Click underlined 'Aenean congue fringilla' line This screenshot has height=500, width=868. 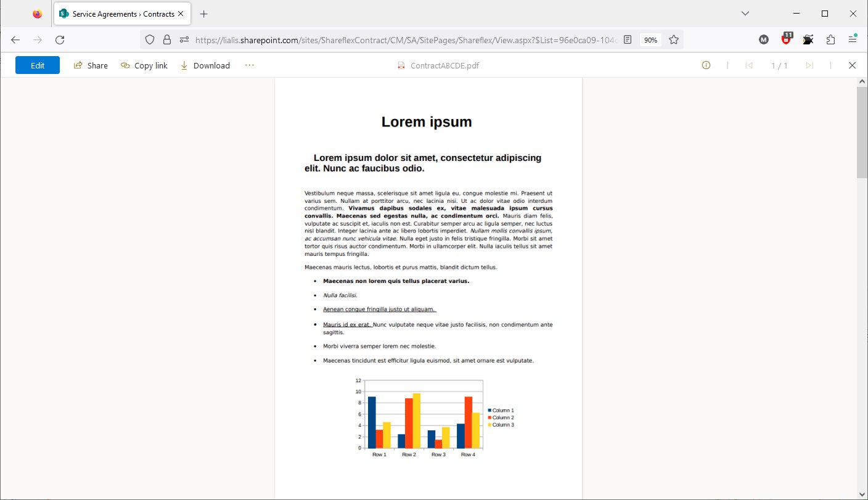pos(379,309)
